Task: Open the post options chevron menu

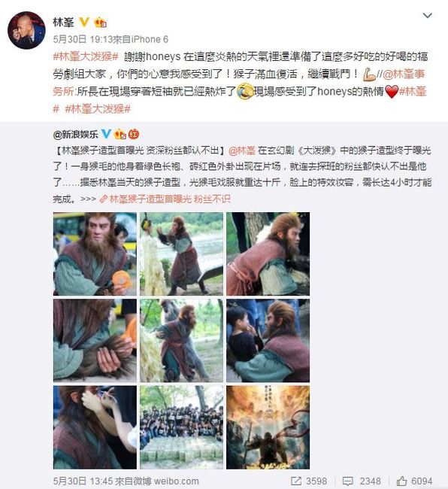Action: coord(427,15)
